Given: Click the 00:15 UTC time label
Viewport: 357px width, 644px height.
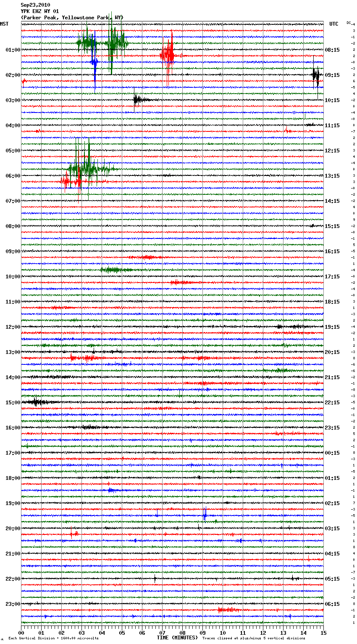Looking at the screenshot, I should 332,453.
